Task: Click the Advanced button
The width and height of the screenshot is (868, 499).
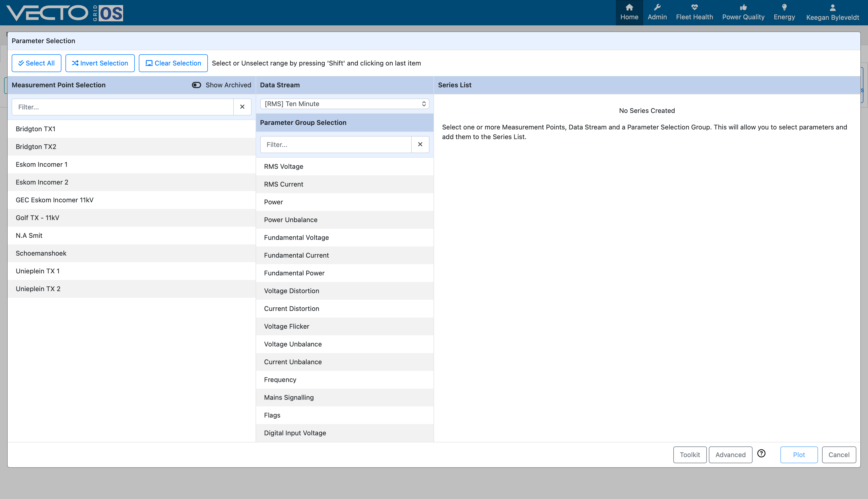Action: pyautogui.click(x=730, y=455)
